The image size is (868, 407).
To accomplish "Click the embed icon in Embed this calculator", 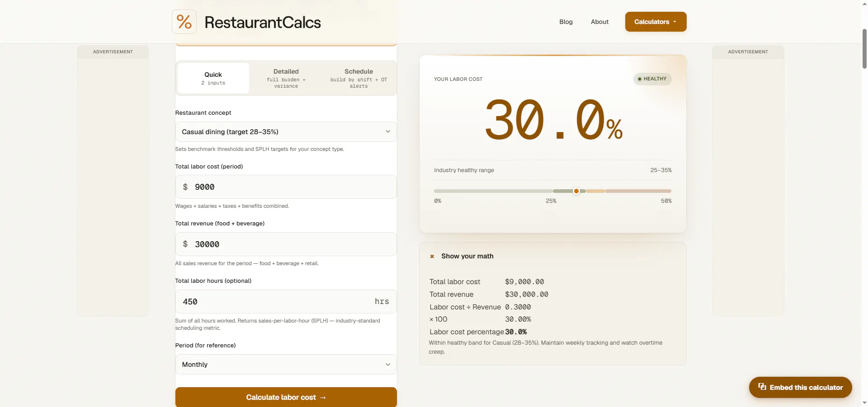I will click(x=762, y=387).
